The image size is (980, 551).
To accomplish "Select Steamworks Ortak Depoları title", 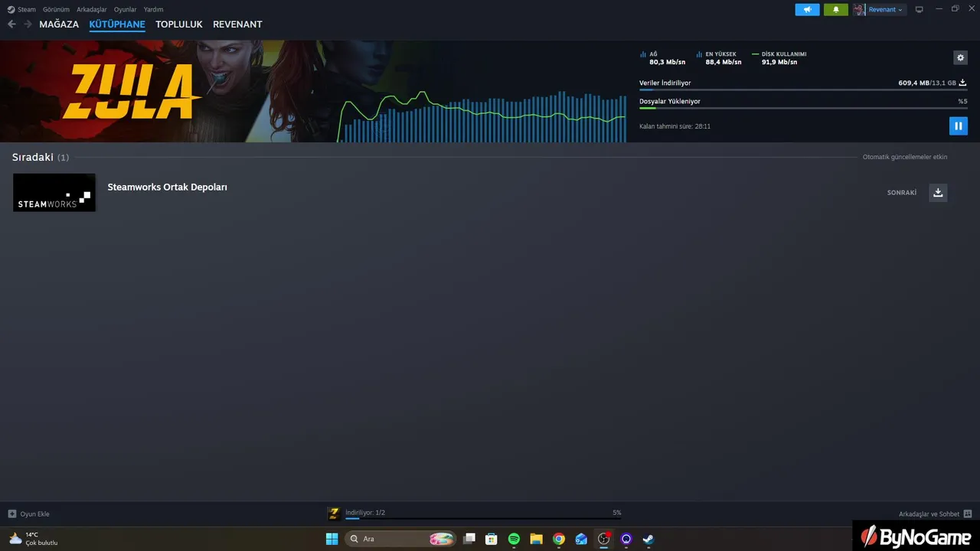I will [167, 187].
